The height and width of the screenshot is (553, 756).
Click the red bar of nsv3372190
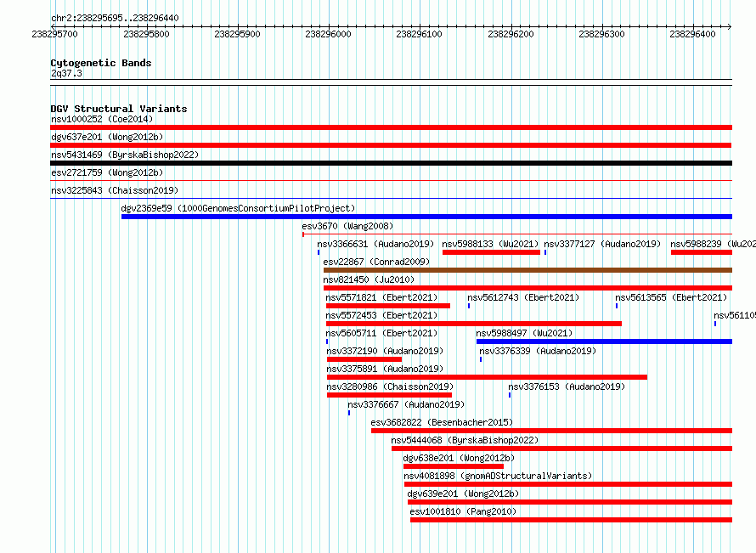[364, 359]
